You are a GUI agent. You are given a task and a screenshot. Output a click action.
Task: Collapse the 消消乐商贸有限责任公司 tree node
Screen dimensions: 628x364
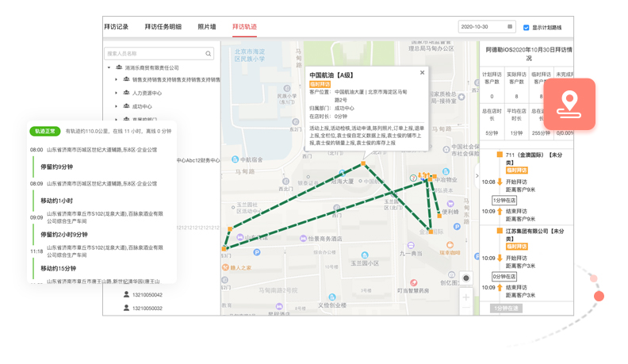[x=109, y=68]
